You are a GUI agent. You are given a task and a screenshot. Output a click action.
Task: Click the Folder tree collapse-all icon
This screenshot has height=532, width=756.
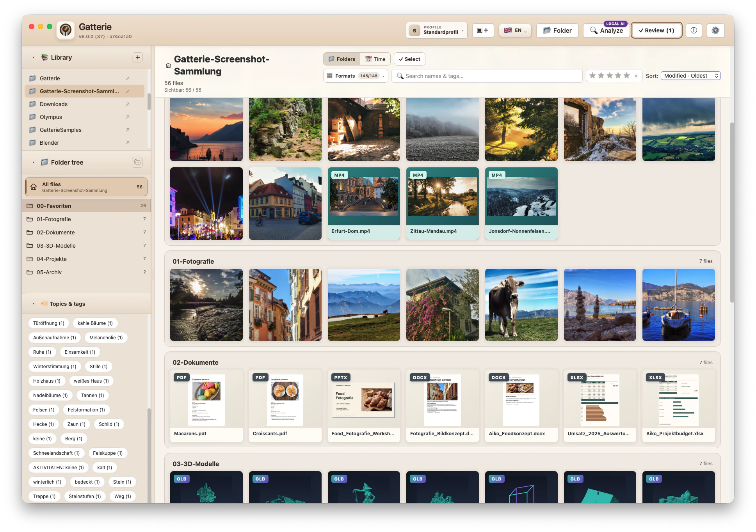tap(137, 162)
